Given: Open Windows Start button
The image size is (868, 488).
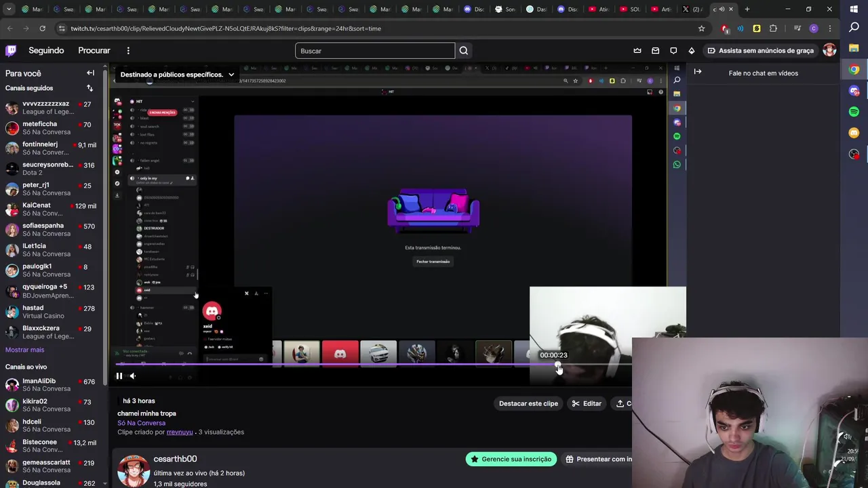Looking at the screenshot, I should click(854, 9).
